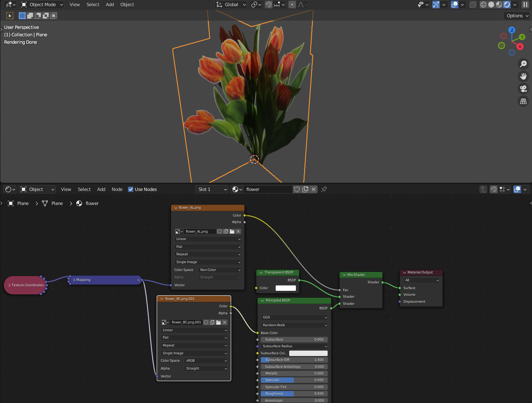Toggle the camera view gizmo
This screenshot has height=403, width=532.
(523, 89)
